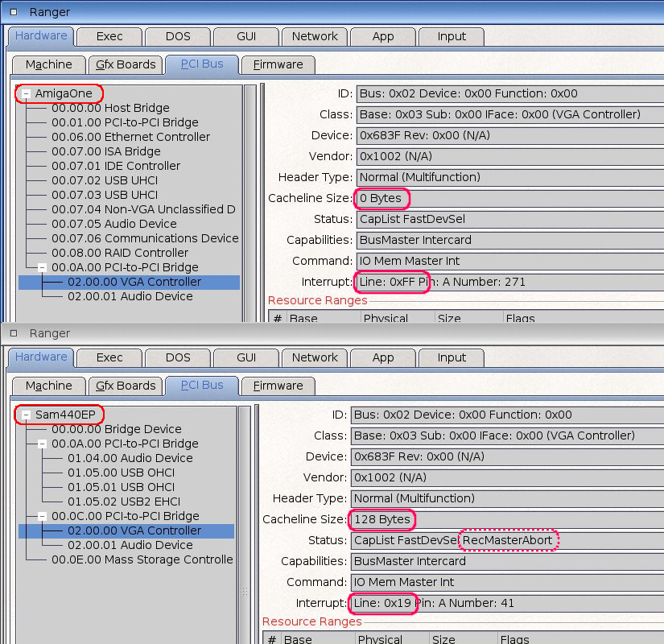Screen dimensions: 664x644
Task: Click the top Ranger window menu icon
Action: point(14,12)
